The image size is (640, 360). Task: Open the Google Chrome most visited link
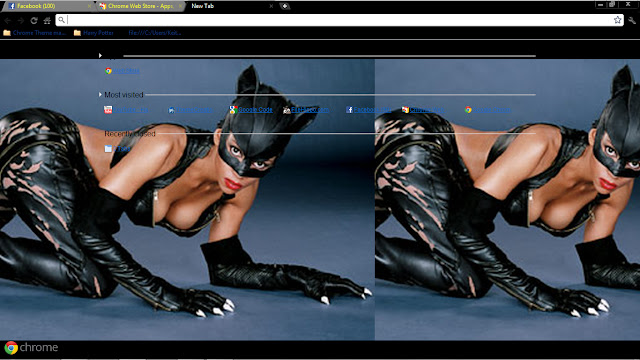click(x=488, y=109)
